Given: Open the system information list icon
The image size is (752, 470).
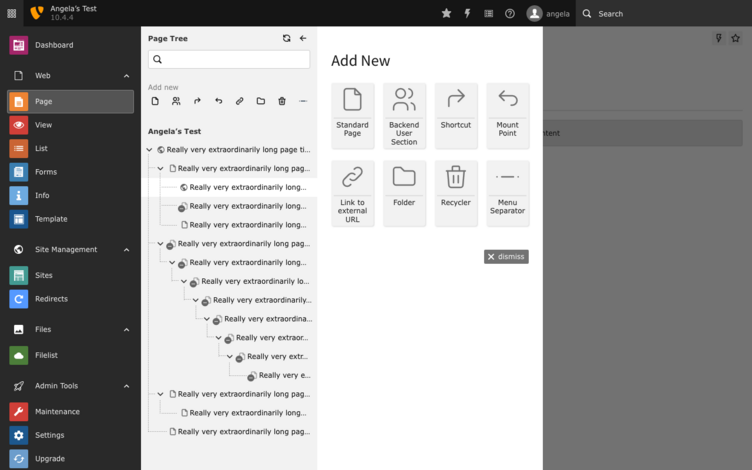Looking at the screenshot, I should point(489,13).
